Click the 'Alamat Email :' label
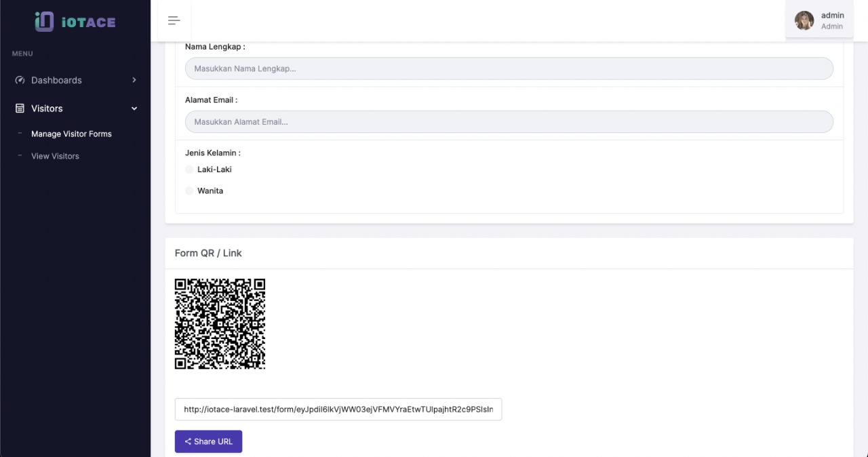Image resolution: width=868 pixels, height=457 pixels. (x=212, y=100)
